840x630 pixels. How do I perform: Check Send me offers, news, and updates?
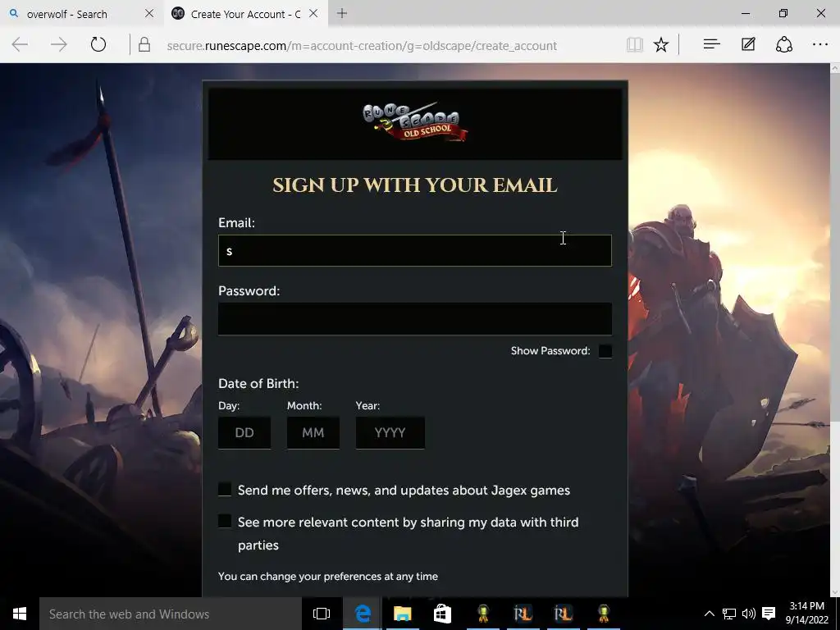tap(225, 489)
